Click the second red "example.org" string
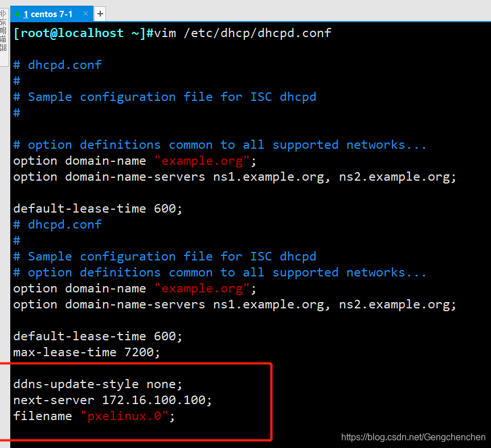 click(202, 288)
